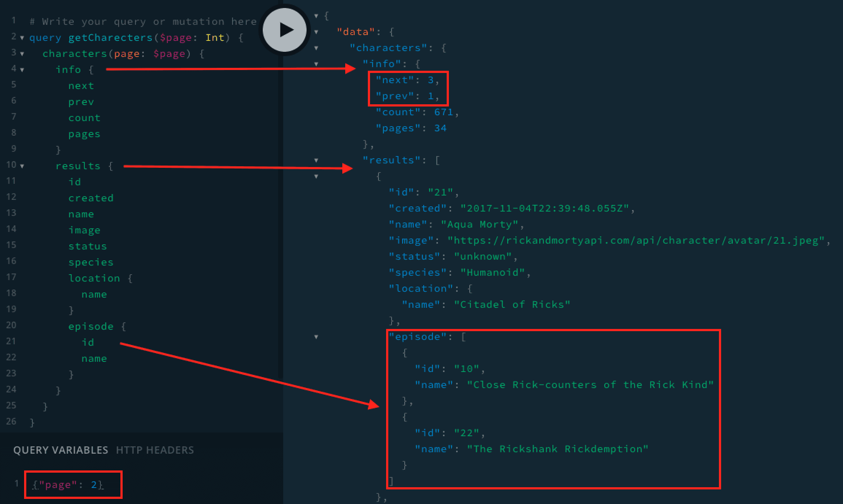This screenshot has height=504, width=843.
Task: Click the results 'id' field on line 11
Action: click(x=74, y=182)
